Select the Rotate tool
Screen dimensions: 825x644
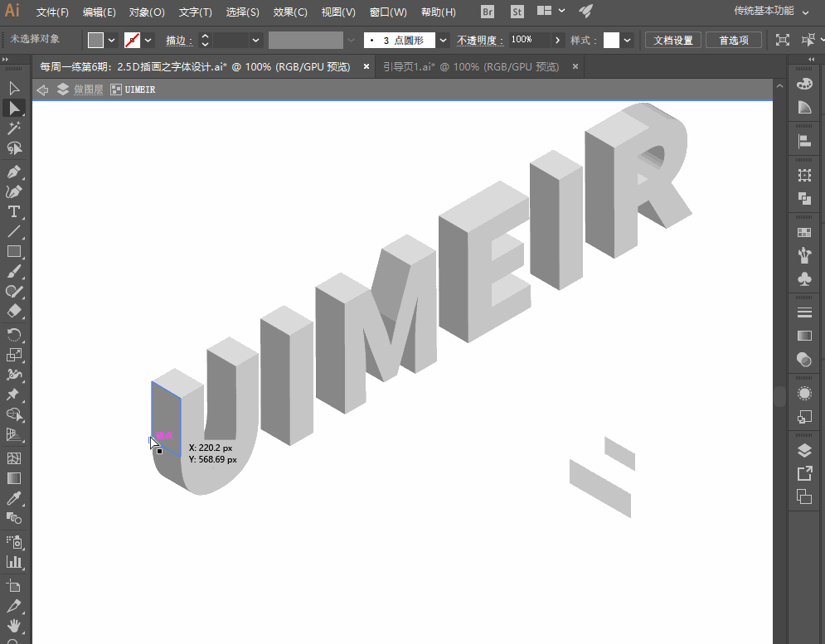click(14, 335)
